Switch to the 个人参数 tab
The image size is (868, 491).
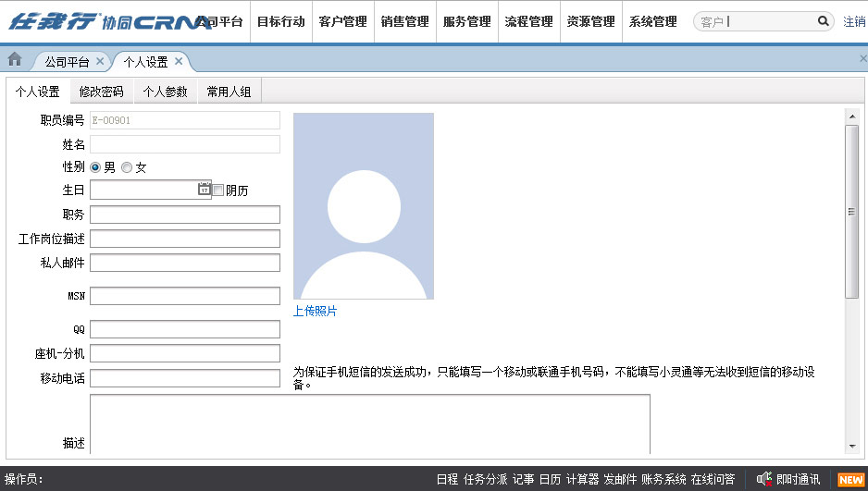(x=165, y=92)
